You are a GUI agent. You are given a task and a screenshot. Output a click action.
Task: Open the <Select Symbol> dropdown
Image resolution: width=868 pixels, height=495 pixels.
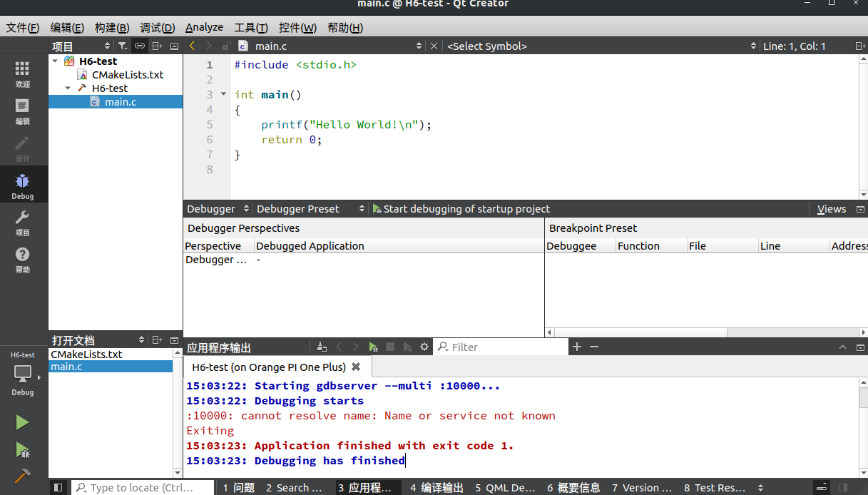pos(601,46)
